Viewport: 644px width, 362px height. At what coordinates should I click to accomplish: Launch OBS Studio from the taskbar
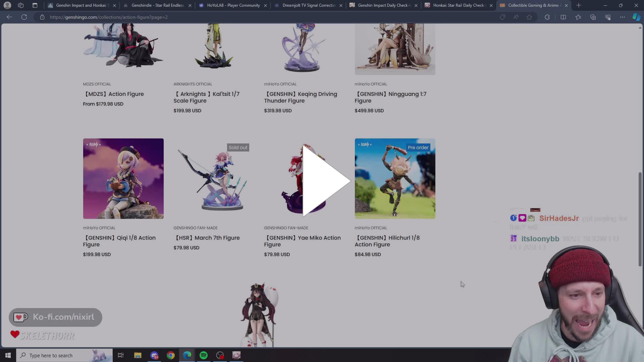click(220, 355)
